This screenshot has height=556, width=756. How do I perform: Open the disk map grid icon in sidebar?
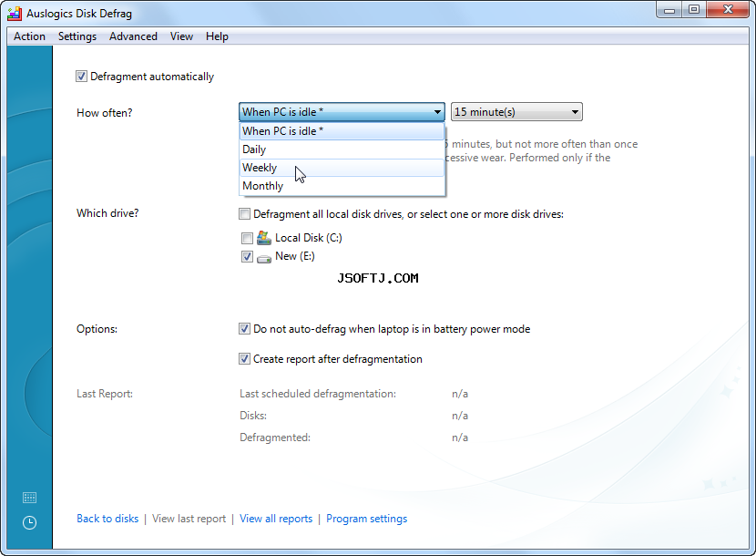[x=29, y=498]
